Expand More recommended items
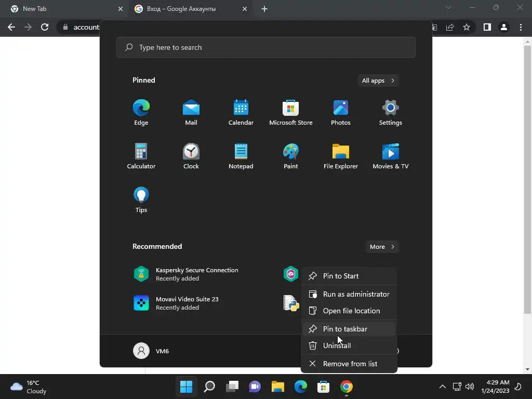 point(382,247)
